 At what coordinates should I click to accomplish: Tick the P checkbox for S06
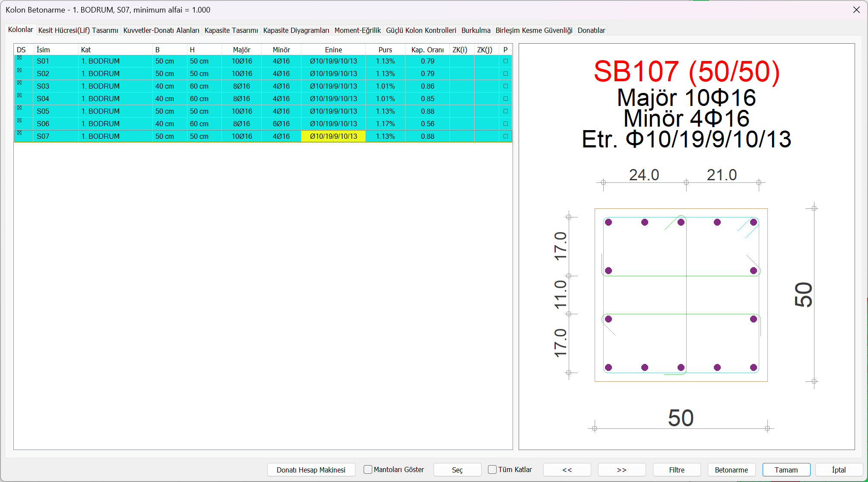point(506,124)
